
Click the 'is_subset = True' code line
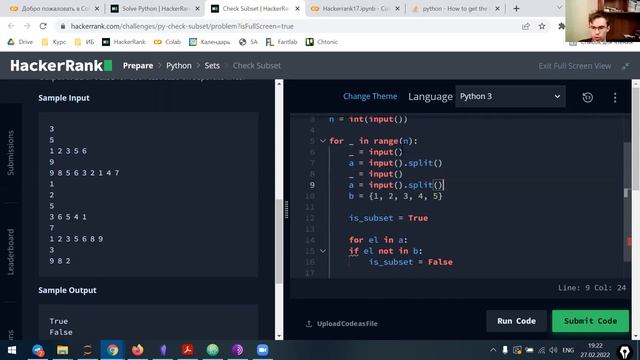[389, 218]
